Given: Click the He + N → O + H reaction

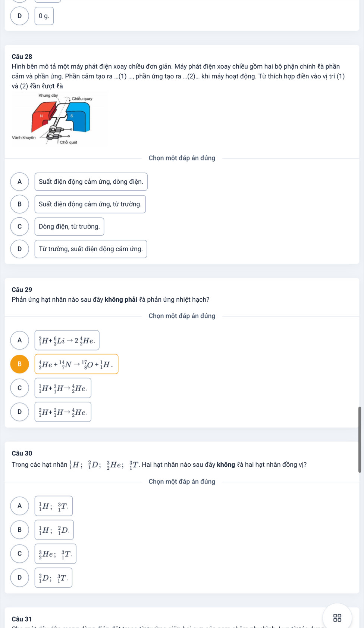Looking at the screenshot, I should (x=76, y=364).
